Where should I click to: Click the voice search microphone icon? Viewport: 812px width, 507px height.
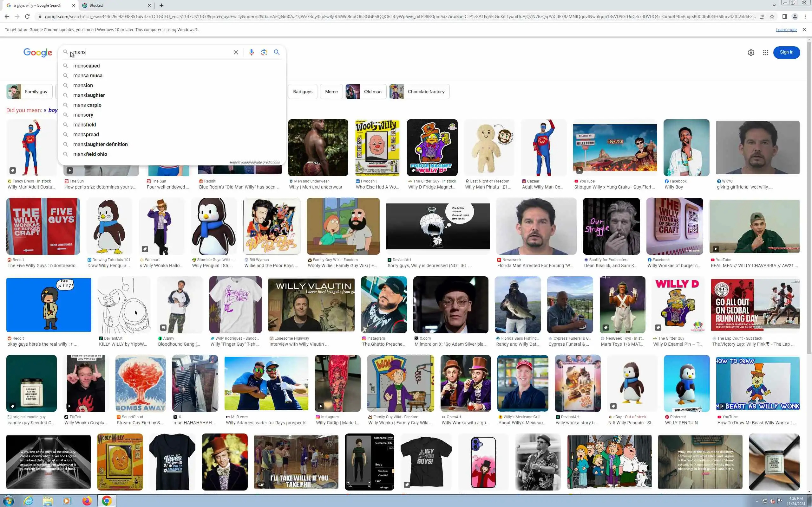(x=251, y=52)
